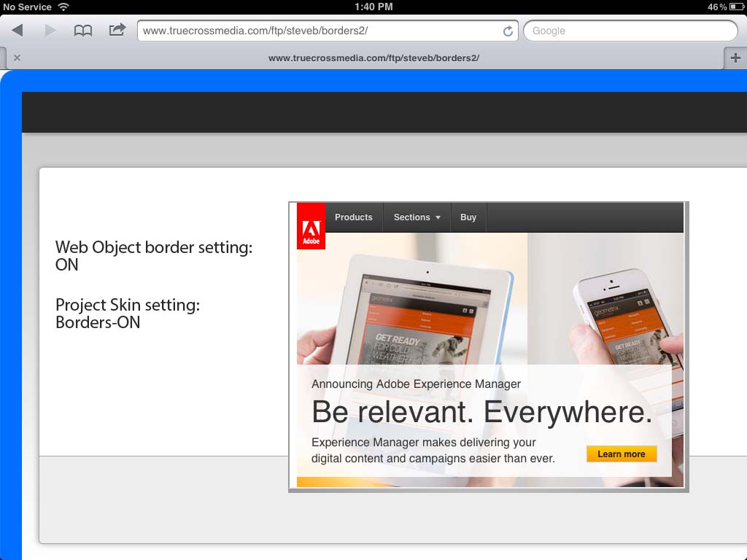Image resolution: width=747 pixels, height=560 pixels.
Task: Expand the Sections dropdown in the ad navigation
Action: coord(416,217)
